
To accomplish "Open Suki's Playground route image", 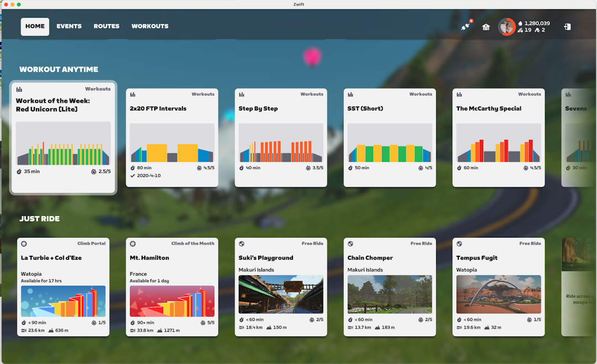I will click(x=281, y=294).
